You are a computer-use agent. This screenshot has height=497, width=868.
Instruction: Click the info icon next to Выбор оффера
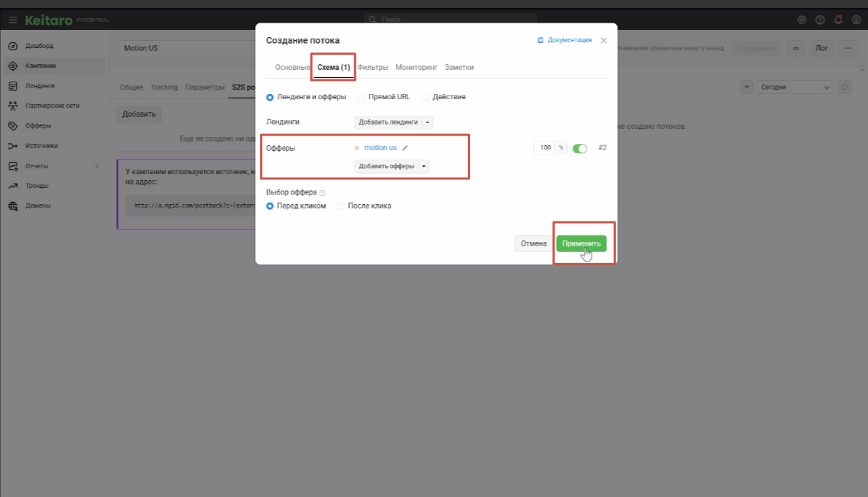(322, 193)
